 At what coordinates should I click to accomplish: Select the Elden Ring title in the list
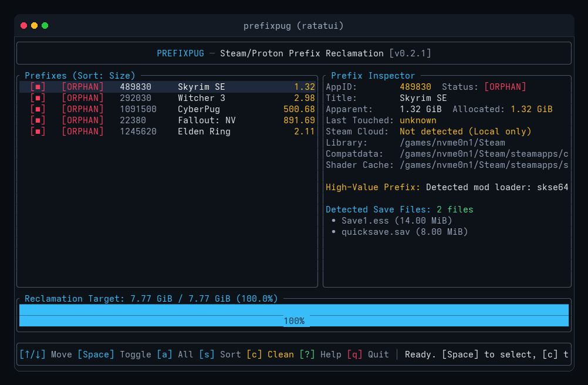(204, 131)
